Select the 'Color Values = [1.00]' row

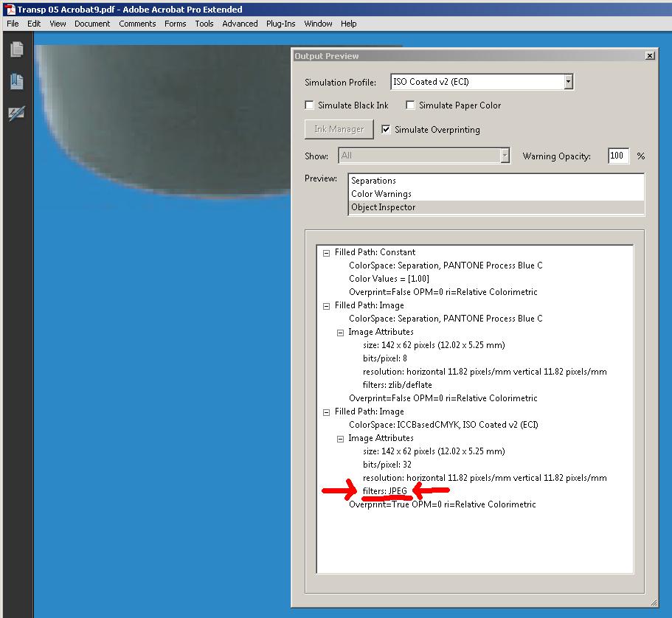tap(389, 279)
